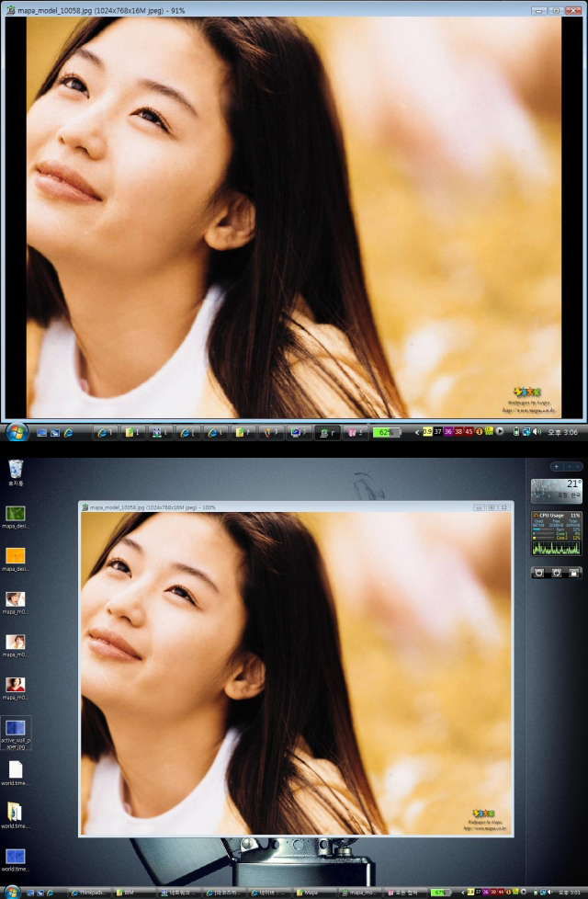Click the shutdown power button in sidebar gadget
The width and height of the screenshot is (588, 899).
538,572
